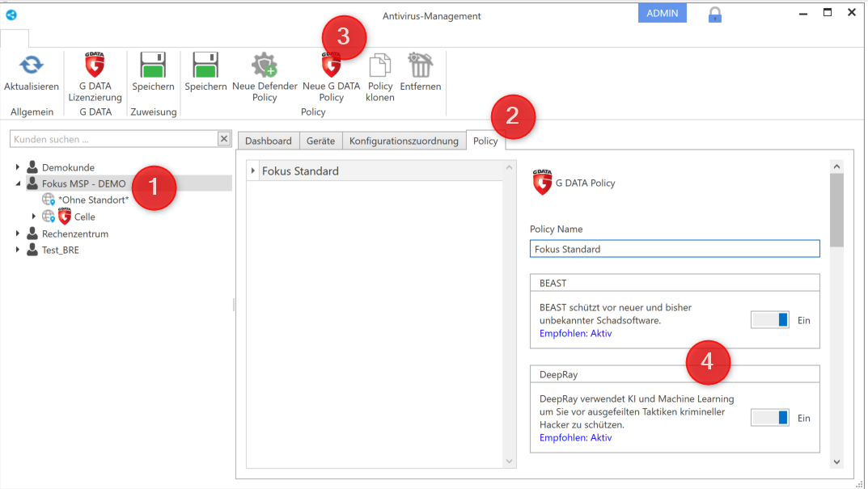868x489 pixels.
Task: Toggle the DeepRay switch
Action: pos(769,418)
